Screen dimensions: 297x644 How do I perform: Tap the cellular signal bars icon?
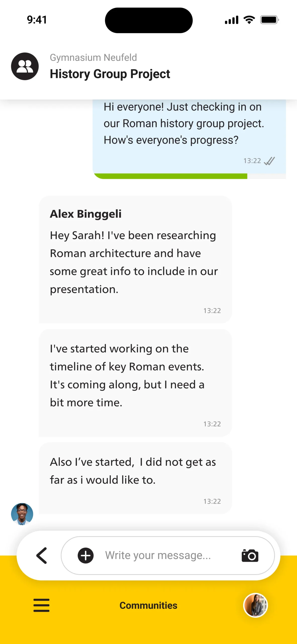231,20
